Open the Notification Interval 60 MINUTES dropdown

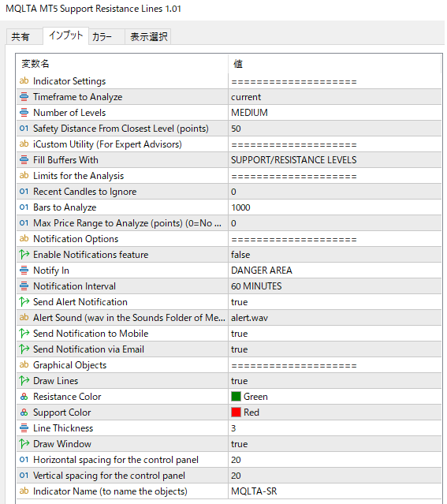[x=334, y=286]
